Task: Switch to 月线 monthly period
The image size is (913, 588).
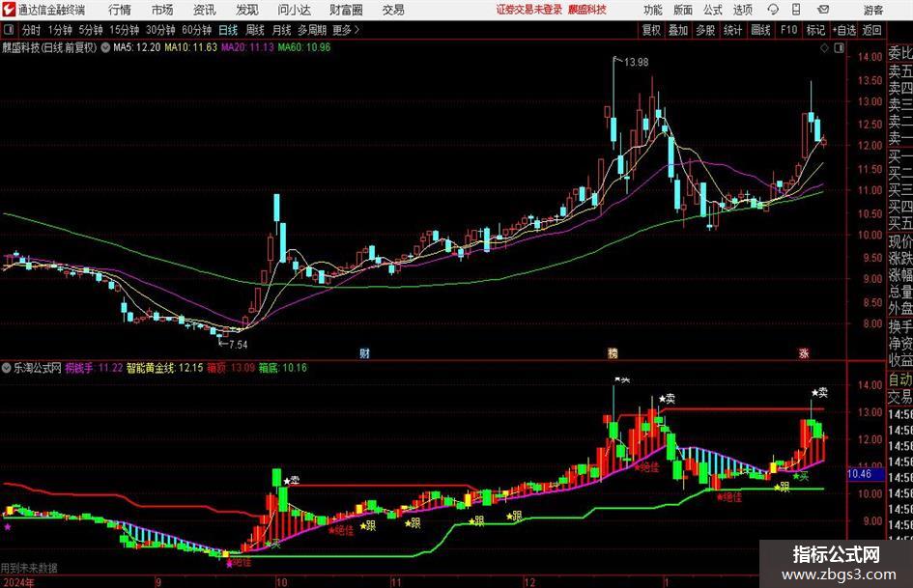Action: (282, 30)
